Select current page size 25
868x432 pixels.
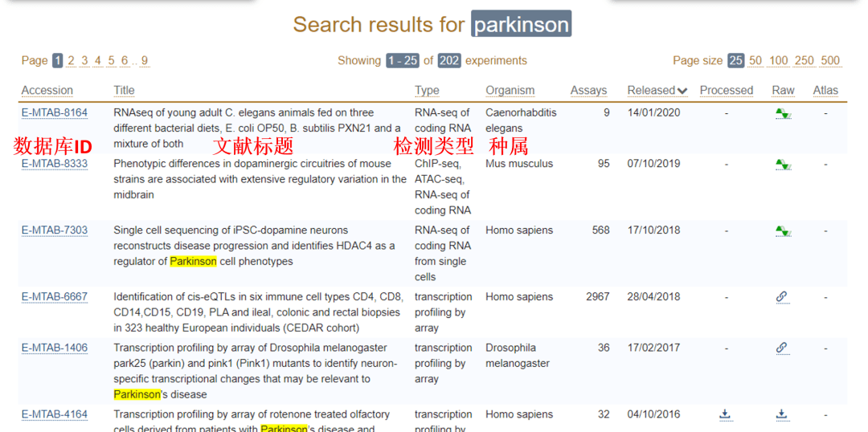[735, 60]
